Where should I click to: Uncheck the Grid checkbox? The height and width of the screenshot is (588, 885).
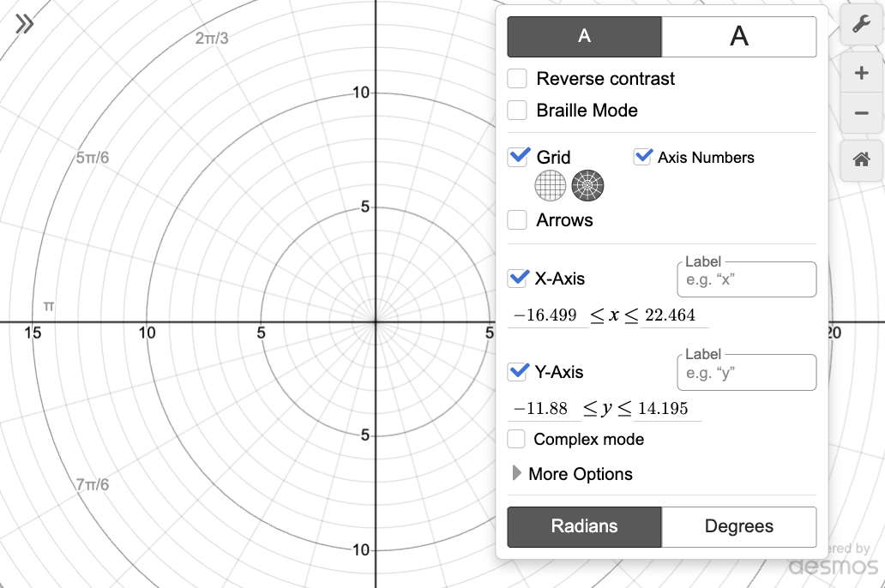[x=518, y=156]
